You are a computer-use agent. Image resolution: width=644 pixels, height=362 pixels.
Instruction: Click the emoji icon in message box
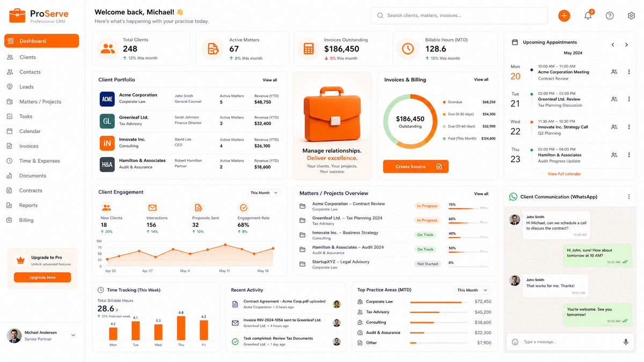[x=515, y=342]
